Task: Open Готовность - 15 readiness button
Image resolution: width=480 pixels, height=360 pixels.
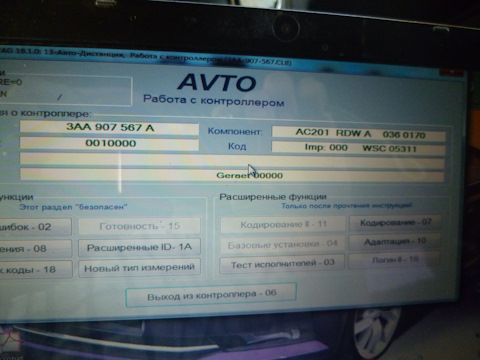Action: pyautogui.click(x=139, y=226)
